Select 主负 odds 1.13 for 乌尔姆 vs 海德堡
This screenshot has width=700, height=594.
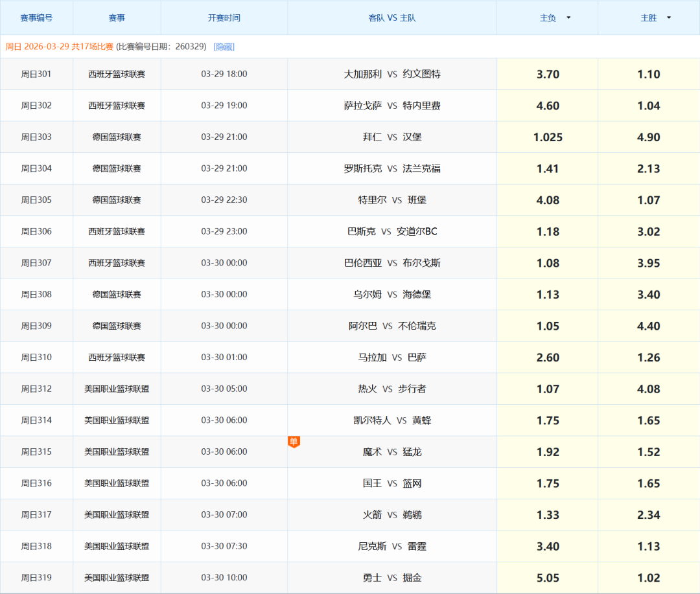(548, 295)
